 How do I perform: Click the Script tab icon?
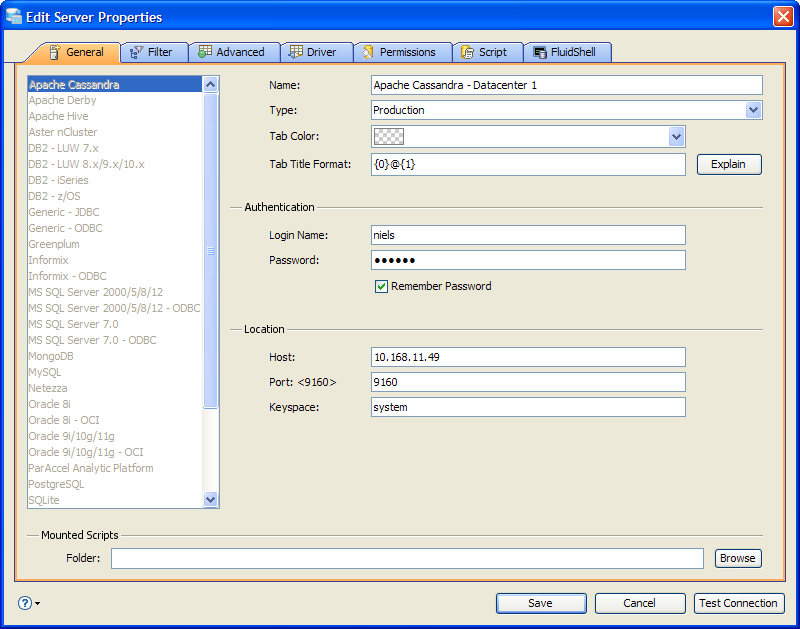tap(467, 52)
